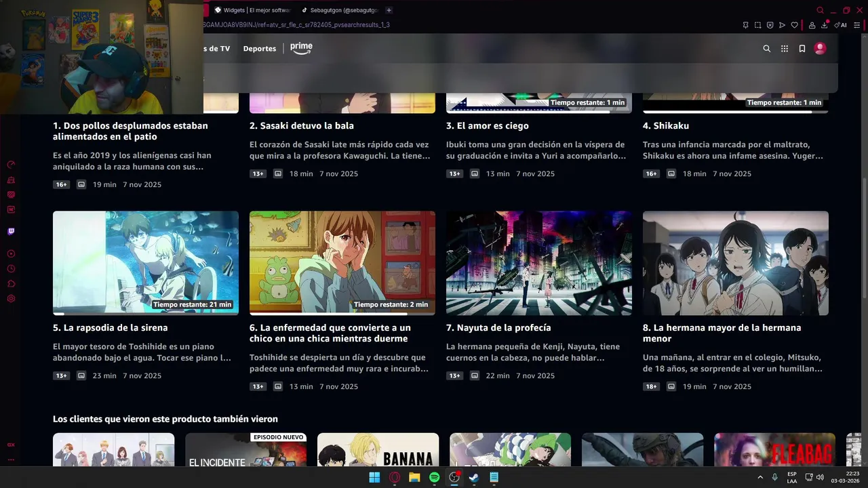This screenshot has height=488, width=868.
Task: Switch to the Sebagutgon browser tab
Action: pos(339,10)
